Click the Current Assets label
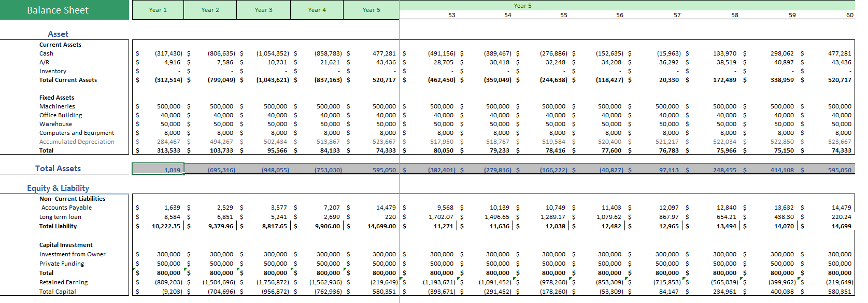The height and width of the screenshot is (303, 868). point(60,45)
